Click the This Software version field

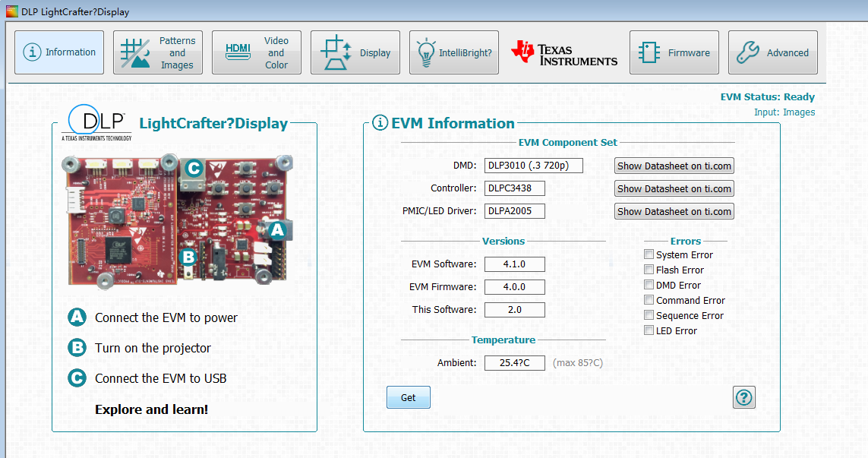[x=515, y=310]
